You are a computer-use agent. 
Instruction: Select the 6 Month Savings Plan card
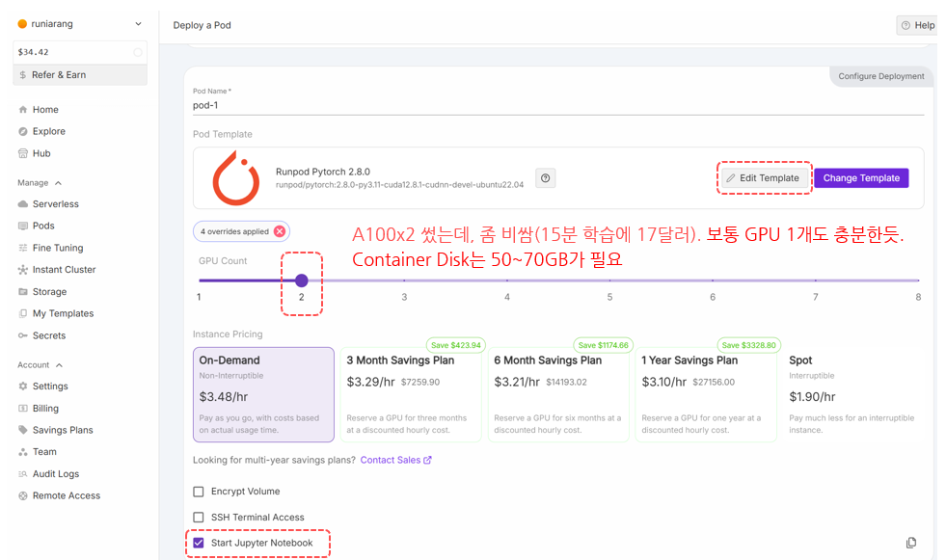(x=558, y=395)
